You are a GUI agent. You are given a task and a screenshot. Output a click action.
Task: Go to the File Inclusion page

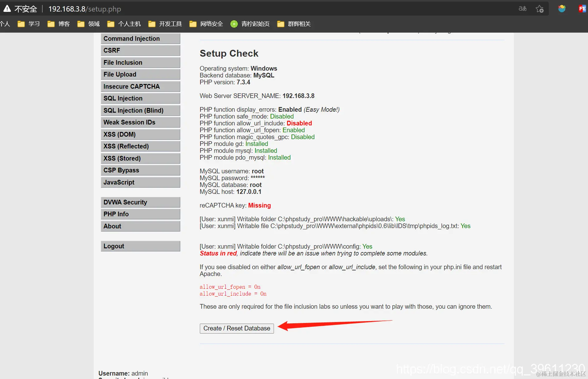click(x=140, y=63)
